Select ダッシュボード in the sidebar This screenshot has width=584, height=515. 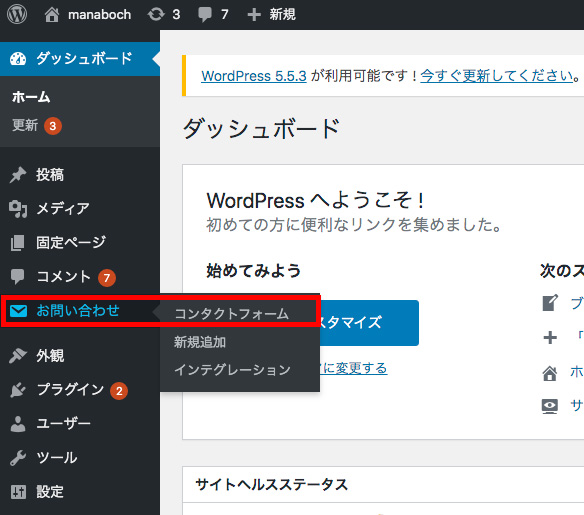84,59
